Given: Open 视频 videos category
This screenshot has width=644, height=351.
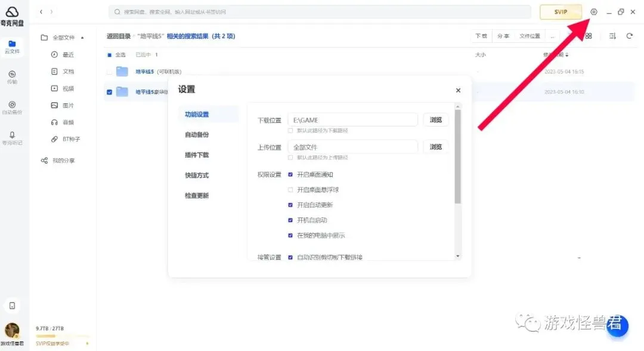Looking at the screenshot, I should [x=63, y=88].
